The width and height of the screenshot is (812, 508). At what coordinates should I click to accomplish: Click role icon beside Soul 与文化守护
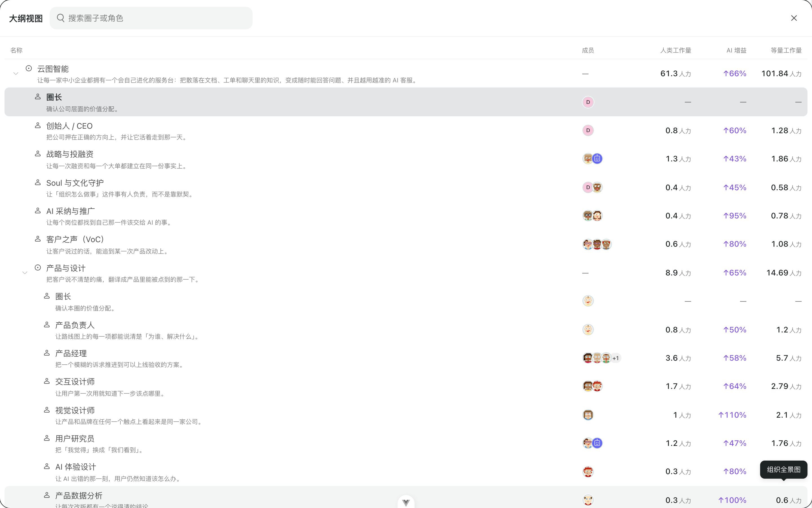coord(38,182)
